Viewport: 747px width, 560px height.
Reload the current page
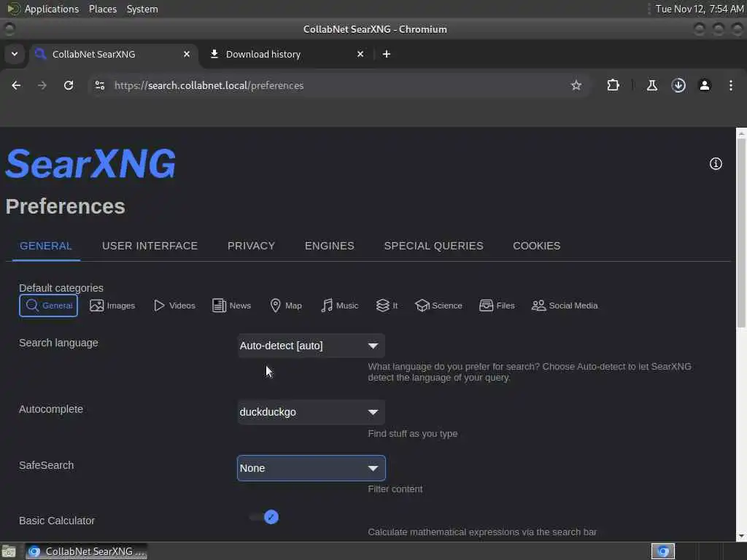[69, 85]
